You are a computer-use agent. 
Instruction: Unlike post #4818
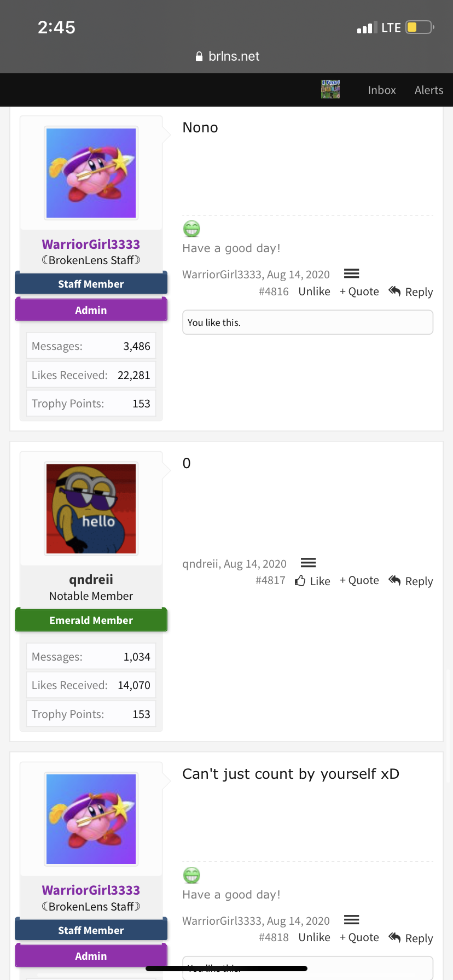pyautogui.click(x=314, y=937)
